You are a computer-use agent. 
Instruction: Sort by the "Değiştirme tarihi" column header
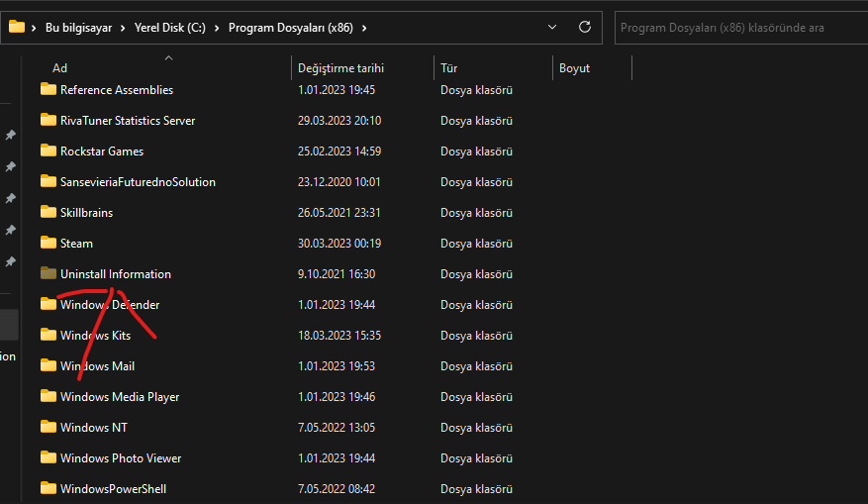(x=340, y=68)
